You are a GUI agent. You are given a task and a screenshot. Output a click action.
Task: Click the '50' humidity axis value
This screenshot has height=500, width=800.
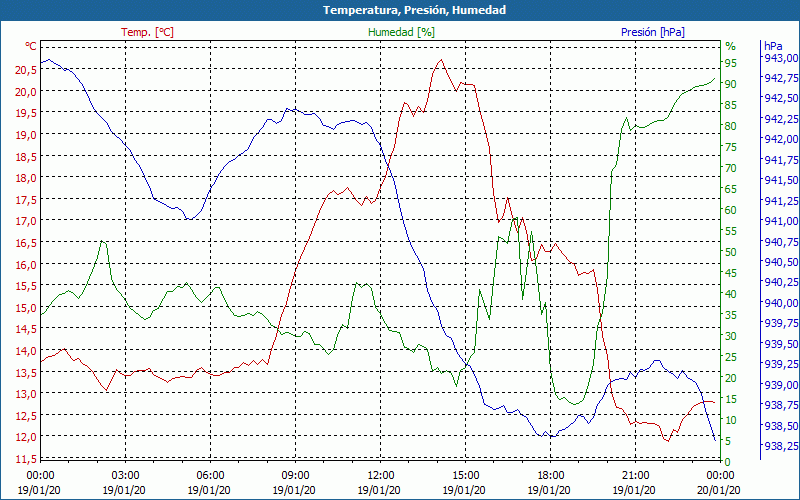(x=731, y=252)
